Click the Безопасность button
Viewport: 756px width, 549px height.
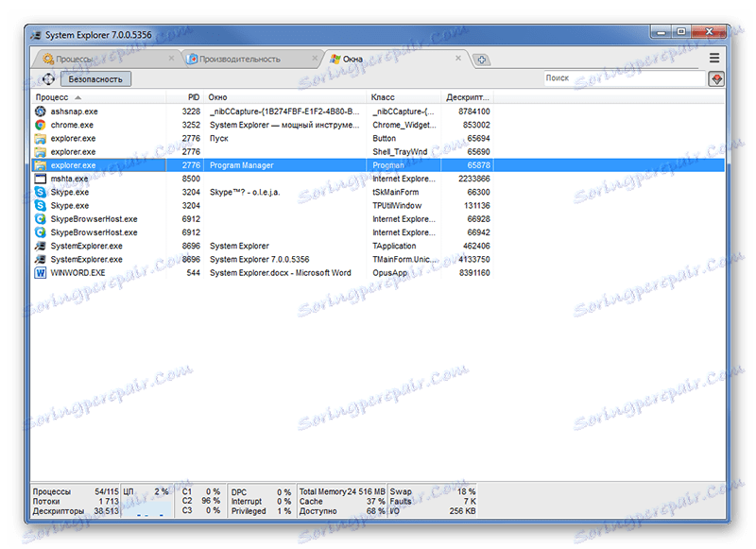click(x=94, y=78)
